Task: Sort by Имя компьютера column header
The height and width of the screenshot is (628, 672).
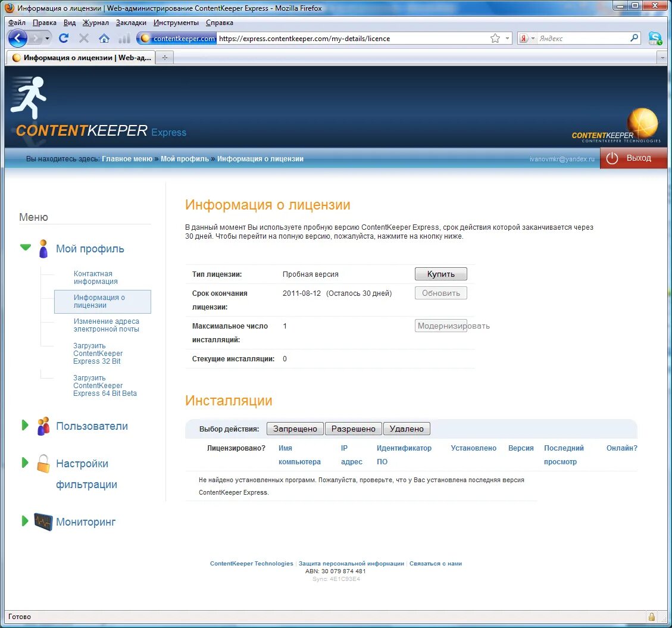Action: click(x=299, y=455)
